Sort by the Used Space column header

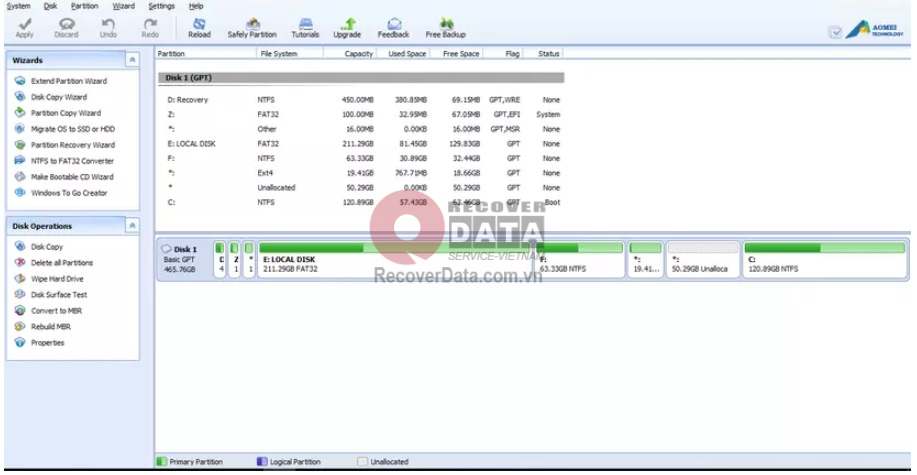403,54
